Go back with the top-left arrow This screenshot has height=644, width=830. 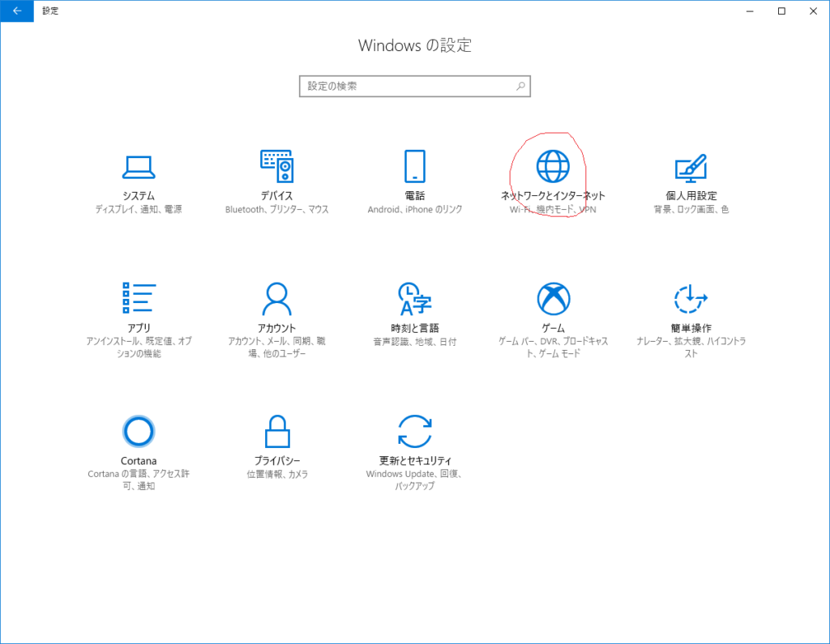pyautogui.click(x=17, y=11)
